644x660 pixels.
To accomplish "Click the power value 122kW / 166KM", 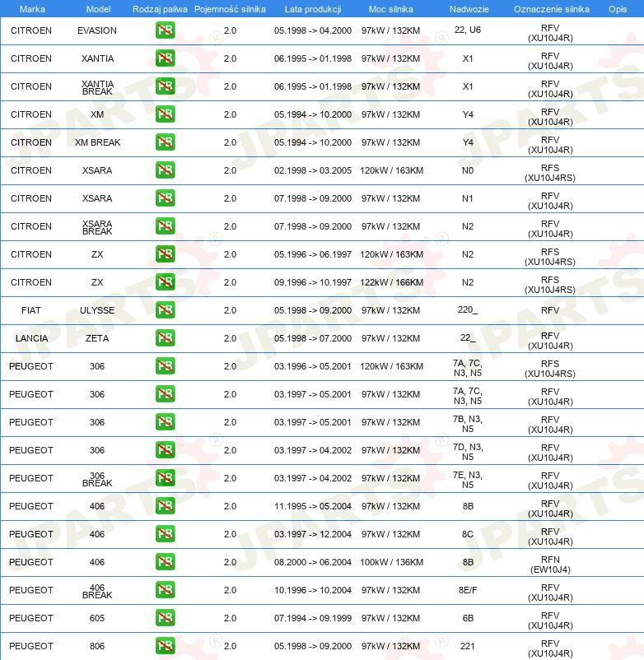I will (x=391, y=282).
